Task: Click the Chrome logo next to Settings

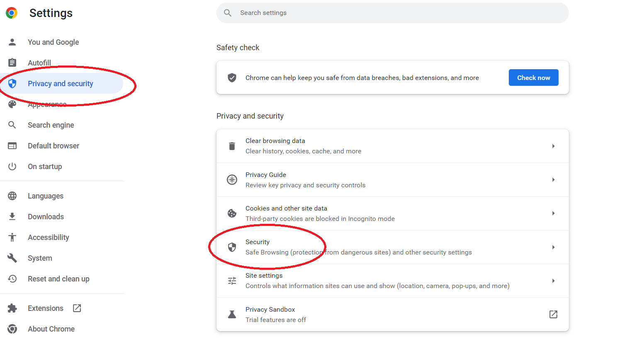Action: coord(12,13)
